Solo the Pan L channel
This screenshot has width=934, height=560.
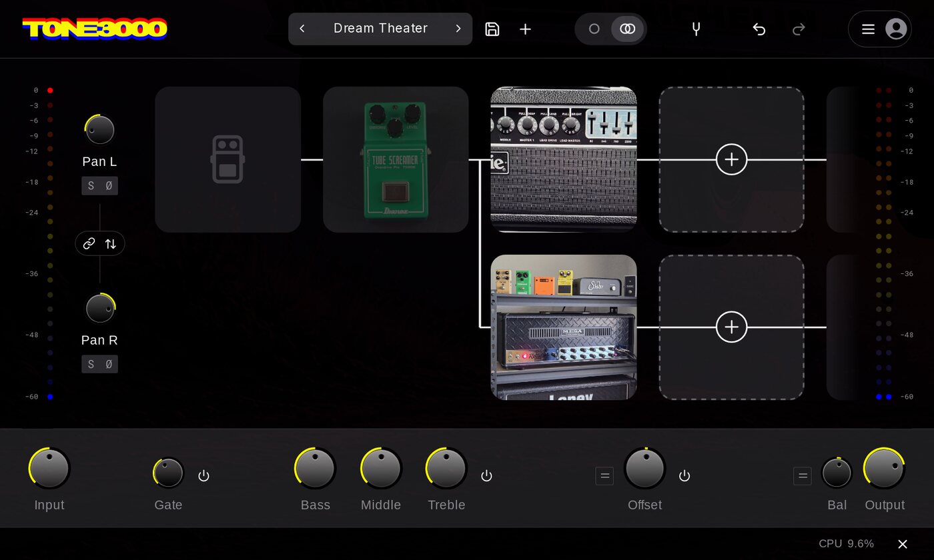tap(91, 186)
